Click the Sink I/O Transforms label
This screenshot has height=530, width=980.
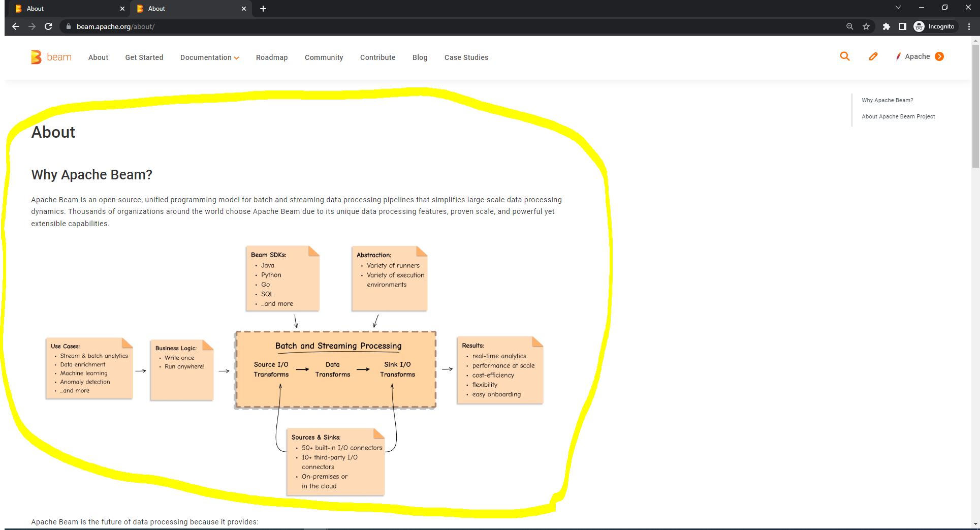click(397, 369)
